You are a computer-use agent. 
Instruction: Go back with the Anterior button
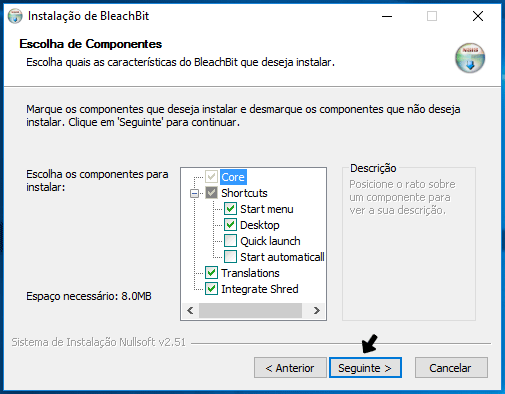click(290, 368)
